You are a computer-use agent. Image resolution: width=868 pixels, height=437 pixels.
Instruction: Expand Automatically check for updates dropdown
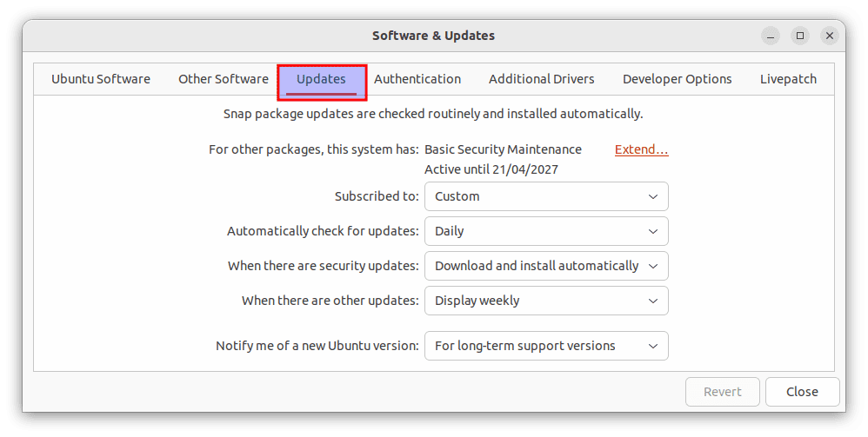pos(546,231)
